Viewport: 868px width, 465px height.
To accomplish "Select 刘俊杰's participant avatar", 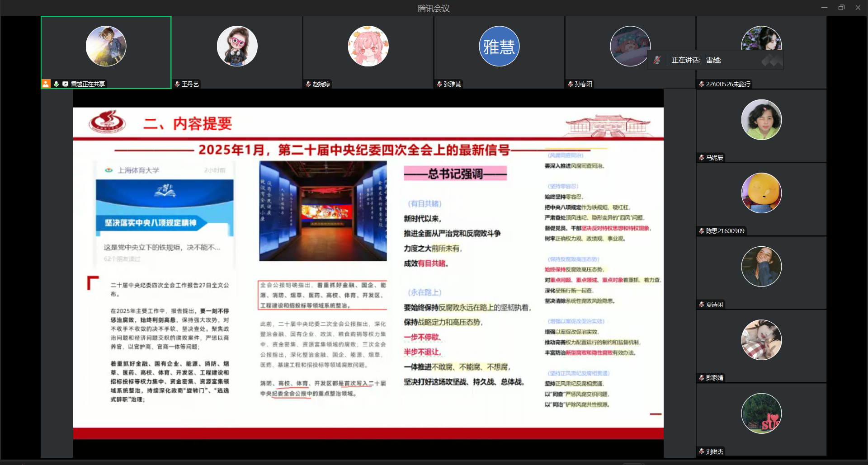I will [x=761, y=413].
